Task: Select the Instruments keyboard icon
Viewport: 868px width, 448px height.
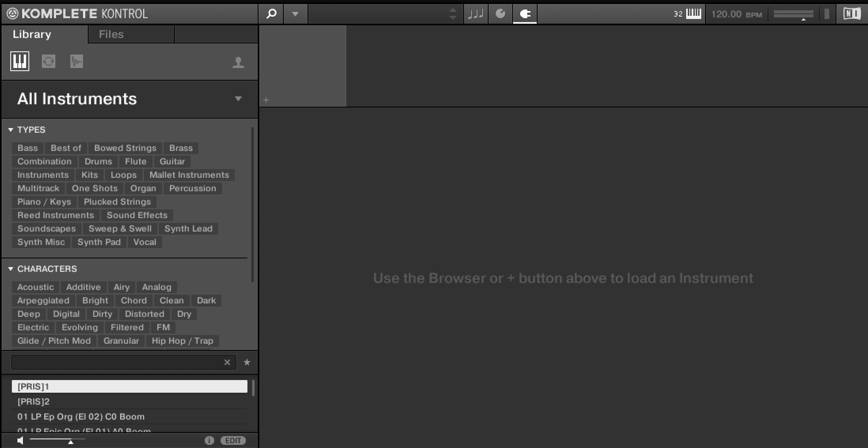Action: (x=20, y=61)
